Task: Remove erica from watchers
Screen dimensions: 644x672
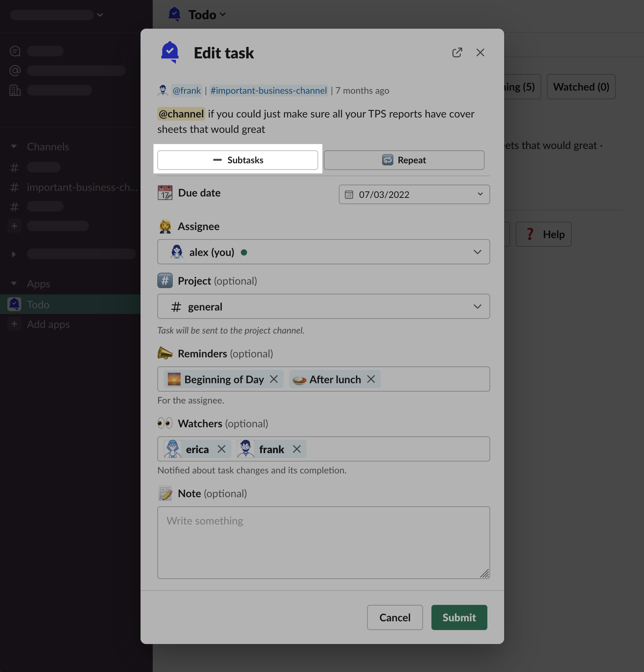Action: [x=222, y=449]
